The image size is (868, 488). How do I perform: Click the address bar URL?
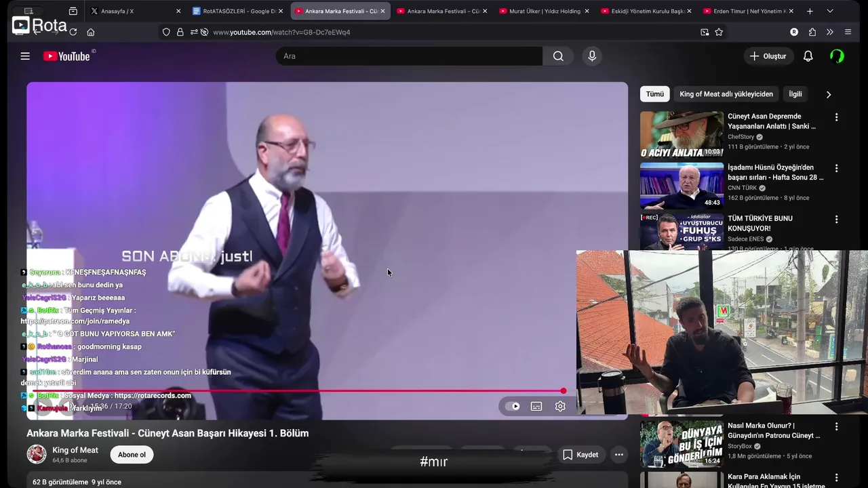(281, 32)
